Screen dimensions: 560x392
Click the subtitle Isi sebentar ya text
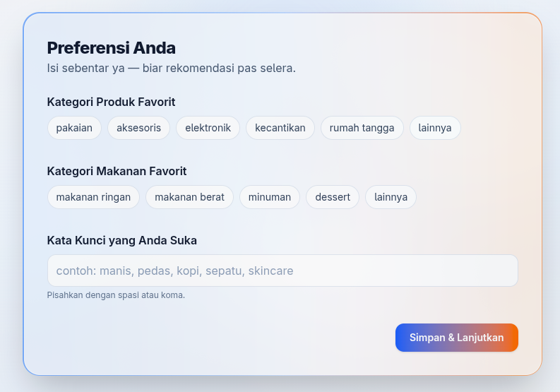point(171,68)
